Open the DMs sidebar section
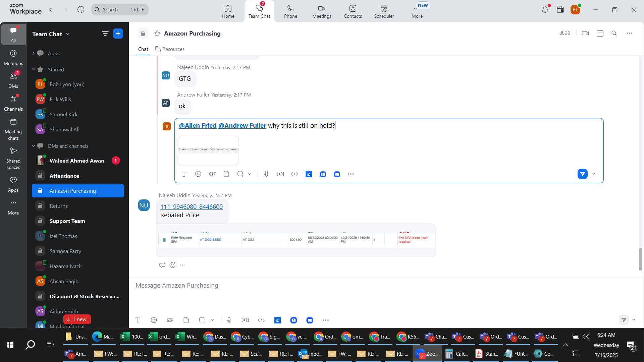644x362 pixels. pyautogui.click(x=13, y=80)
